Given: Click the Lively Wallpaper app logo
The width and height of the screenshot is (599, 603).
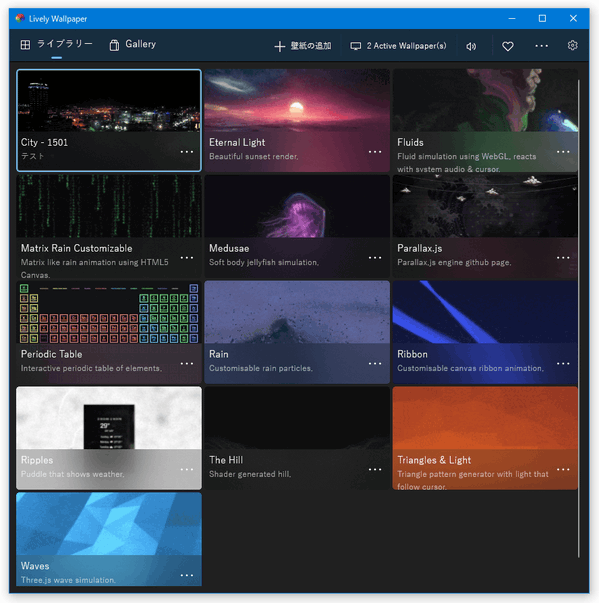Looking at the screenshot, I should 20,18.
